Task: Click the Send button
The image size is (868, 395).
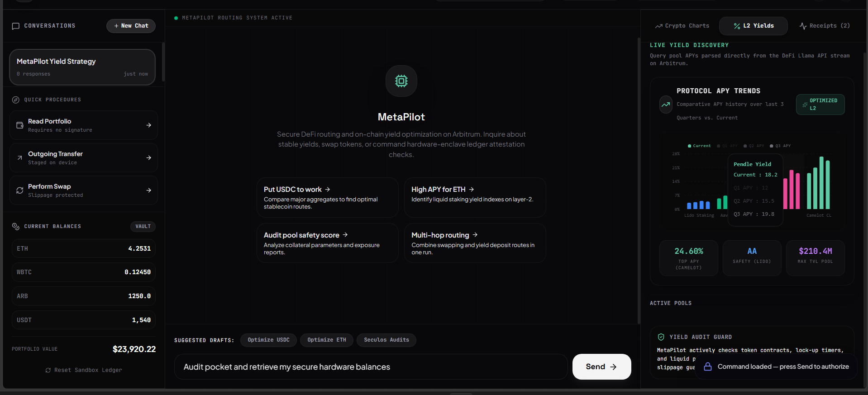Action: coord(601,367)
